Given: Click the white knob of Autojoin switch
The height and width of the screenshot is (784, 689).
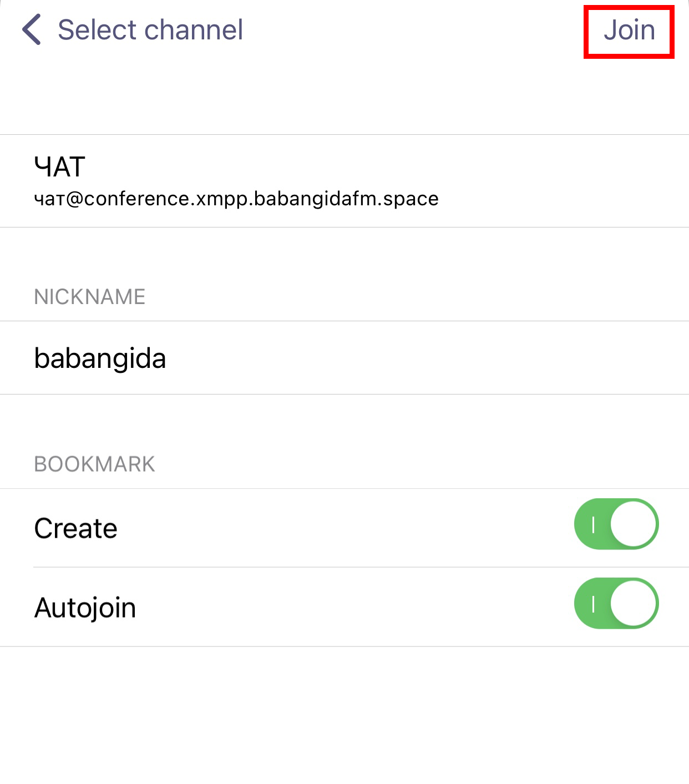Looking at the screenshot, I should (633, 604).
